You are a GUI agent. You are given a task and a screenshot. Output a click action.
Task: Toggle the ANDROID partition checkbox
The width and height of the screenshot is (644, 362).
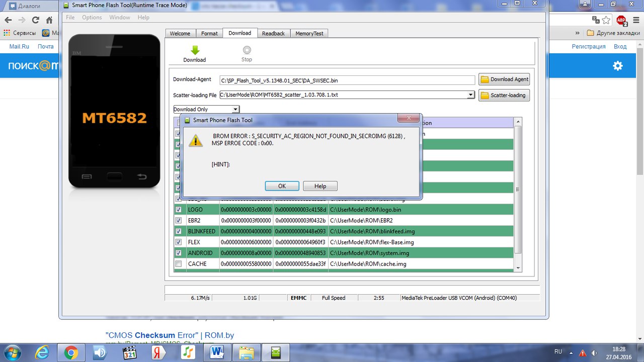[178, 253]
